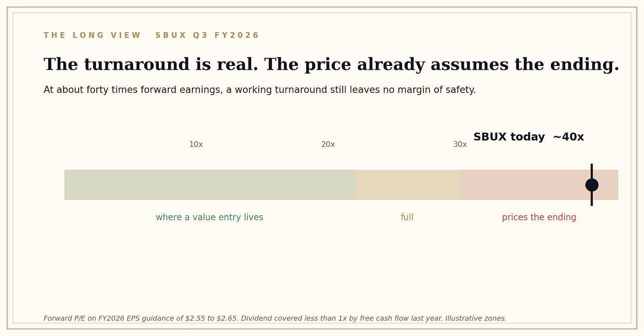Screen dimensions: 644x336
Task: Click the 'SBUX today ~40x' annotation
Action: (x=529, y=137)
